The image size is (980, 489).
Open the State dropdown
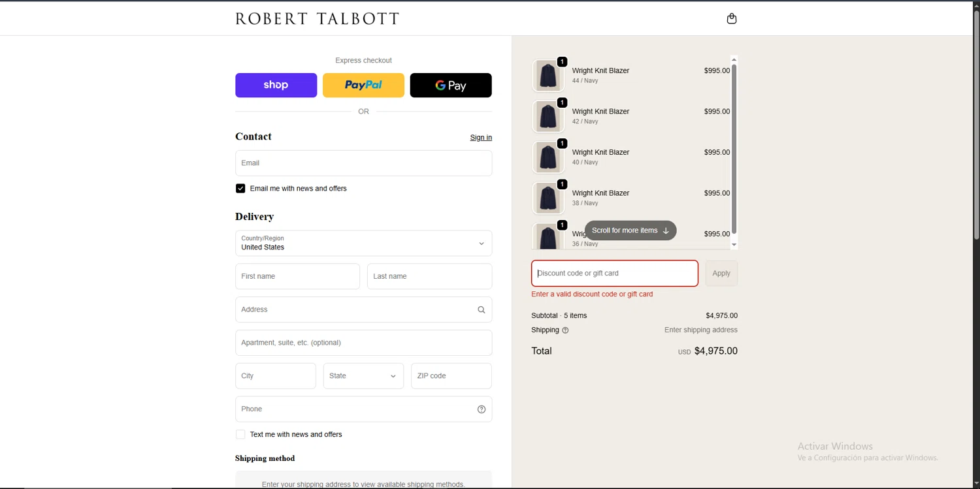point(363,376)
